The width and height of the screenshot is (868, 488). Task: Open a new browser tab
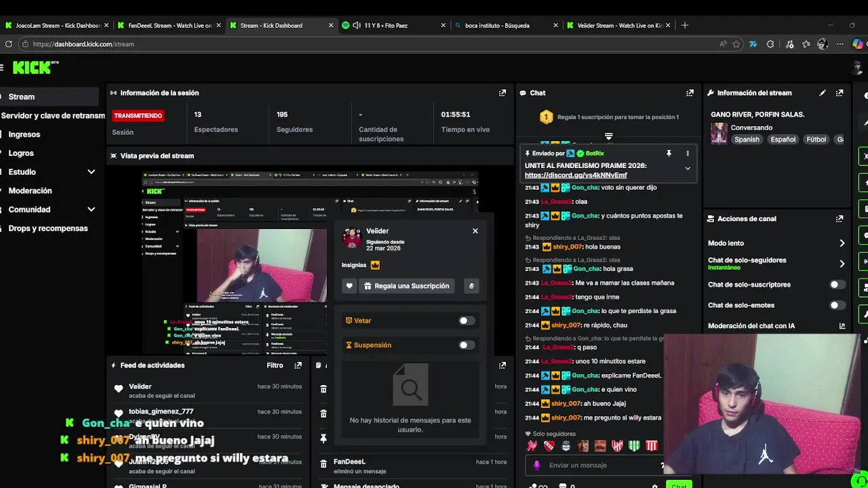[685, 25]
